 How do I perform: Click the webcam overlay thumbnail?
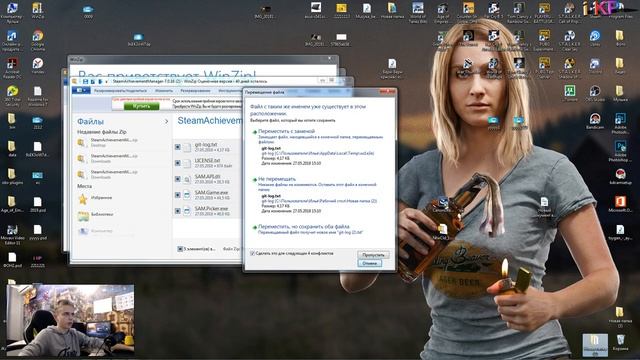(x=70, y=320)
